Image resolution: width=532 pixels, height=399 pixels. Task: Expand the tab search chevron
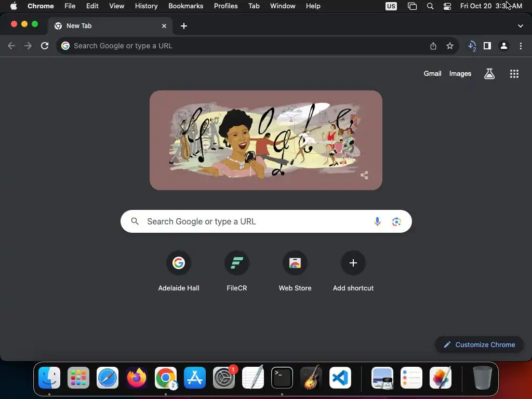(521, 26)
